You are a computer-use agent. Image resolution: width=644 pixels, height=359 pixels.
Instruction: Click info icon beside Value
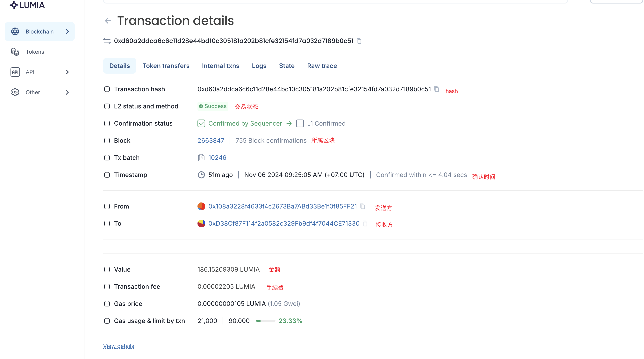[107, 269]
